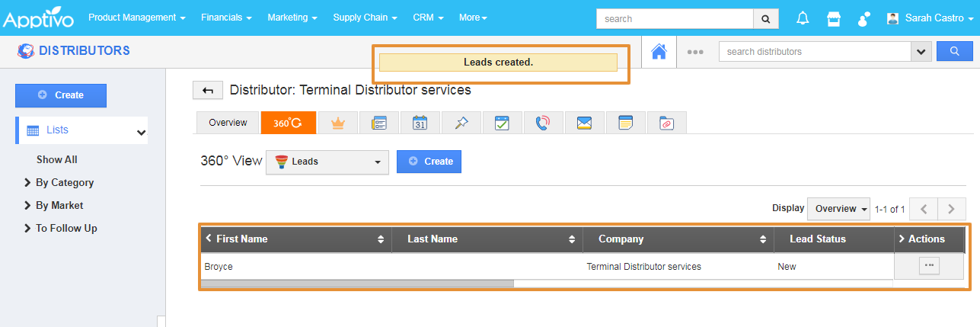Image resolution: width=980 pixels, height=327 pixels.
Task: Open the Marketing menu
Action: (293, 18)
